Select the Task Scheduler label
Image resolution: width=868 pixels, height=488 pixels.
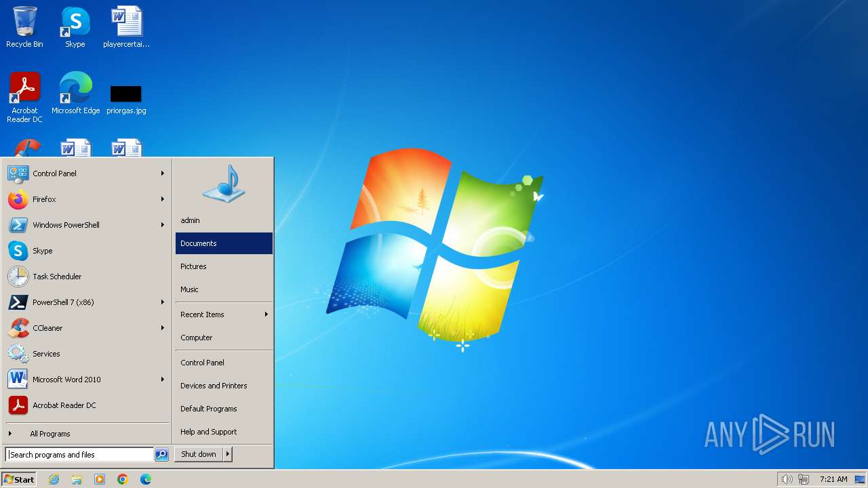[57, 277]
